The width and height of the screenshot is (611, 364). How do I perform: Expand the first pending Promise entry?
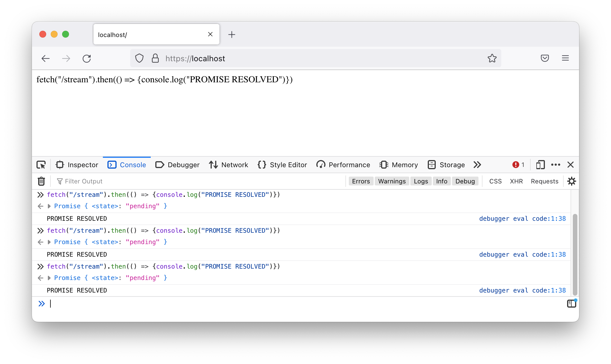coord(49,206)
